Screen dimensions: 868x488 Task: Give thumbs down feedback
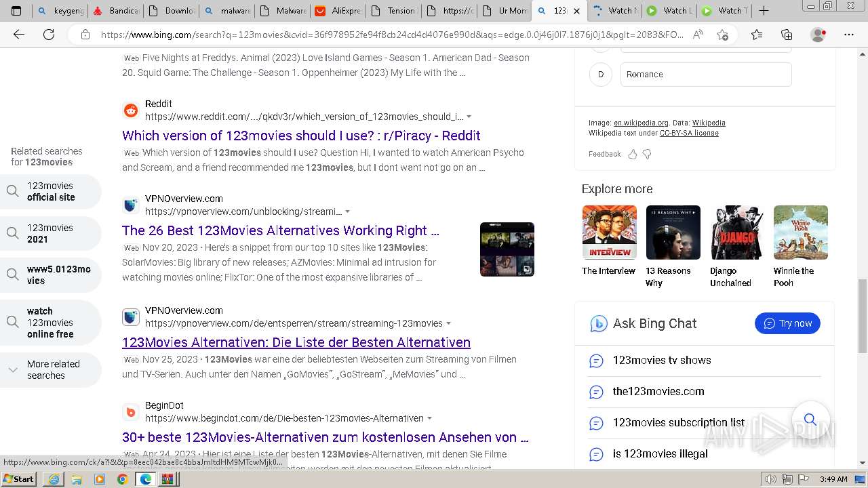pos(647,155)
